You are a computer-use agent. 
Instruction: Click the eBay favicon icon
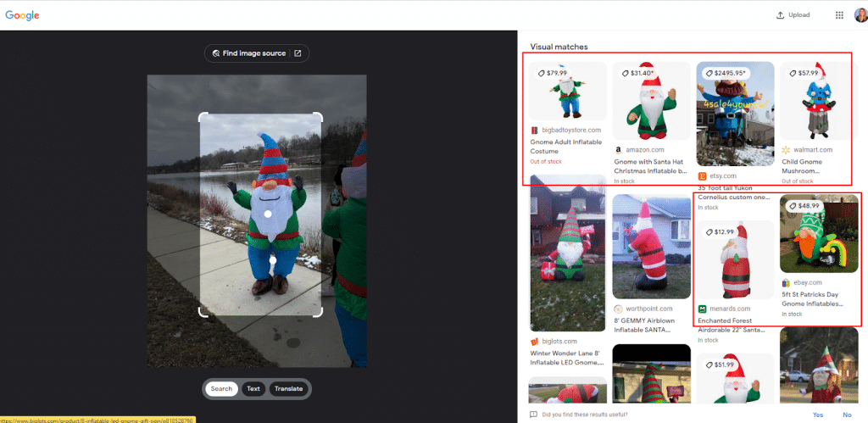(x=786, y=282)
